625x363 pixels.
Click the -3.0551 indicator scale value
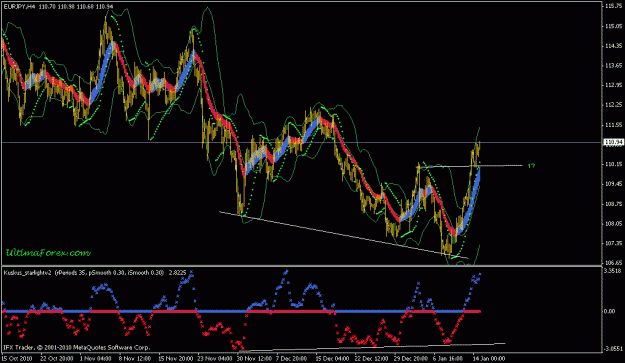(x=613, y=349)
